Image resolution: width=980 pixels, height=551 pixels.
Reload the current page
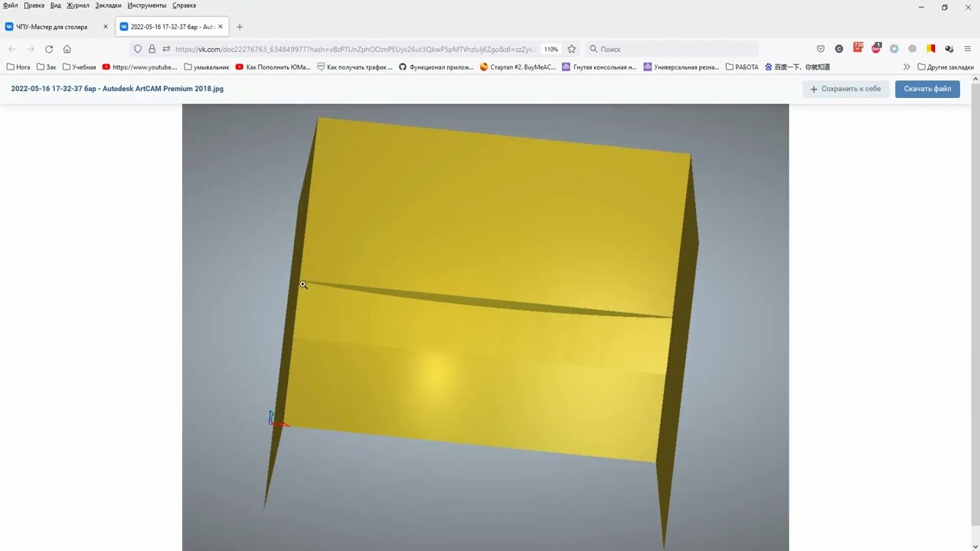click(x=49, y=49)
